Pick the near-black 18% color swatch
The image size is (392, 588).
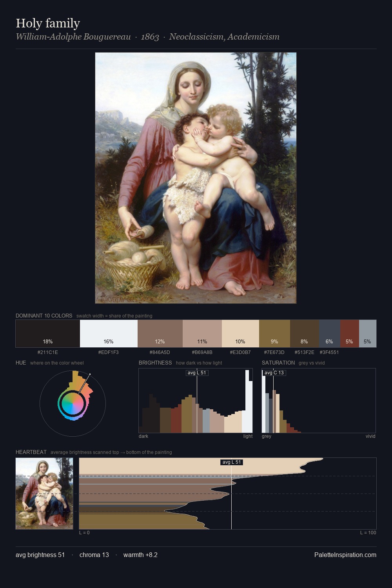click(x=48, y=334)
